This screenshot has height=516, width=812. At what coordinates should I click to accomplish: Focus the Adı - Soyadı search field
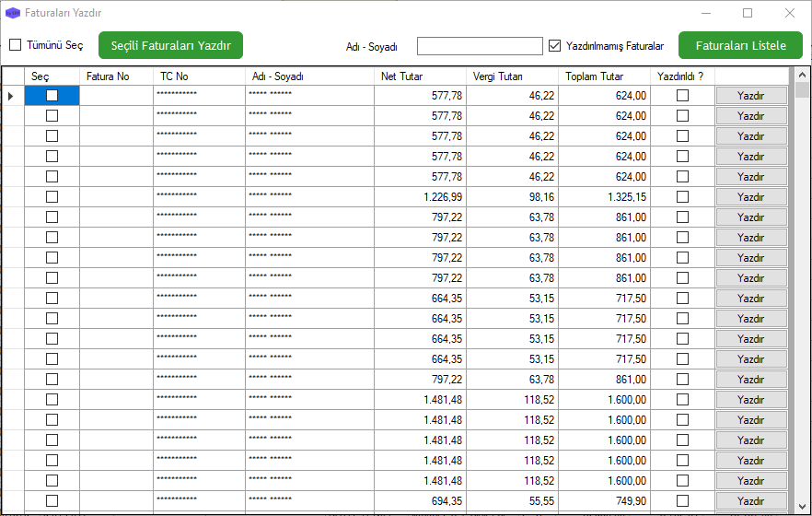click(480, 45)
